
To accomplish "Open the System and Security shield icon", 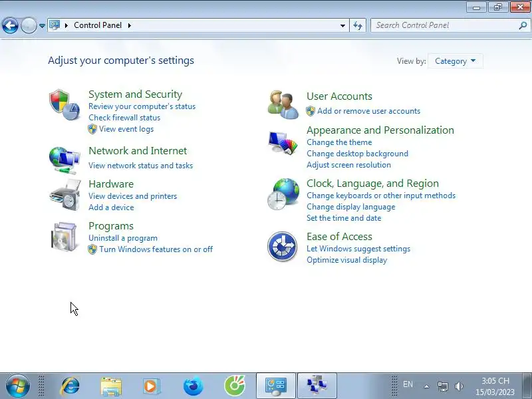I will coord(64,105).
